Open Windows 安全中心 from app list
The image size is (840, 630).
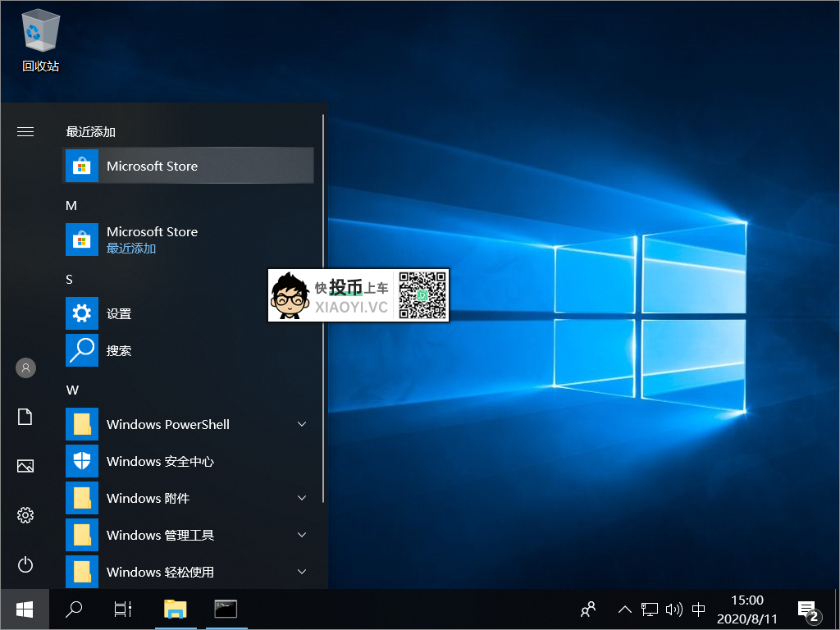tap(160, 461)
